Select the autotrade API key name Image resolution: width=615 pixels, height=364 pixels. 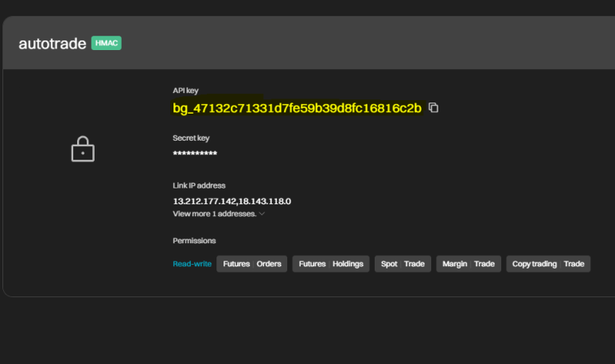(x=53, y=44)
